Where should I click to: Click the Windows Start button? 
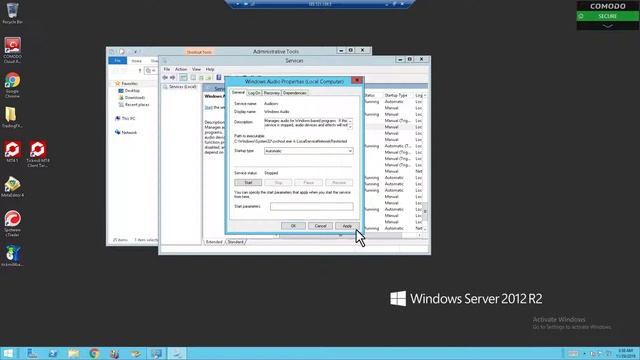8,353
